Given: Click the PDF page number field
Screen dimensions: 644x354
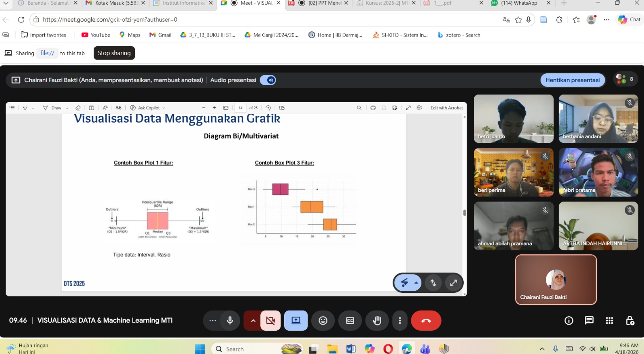Looking at the screenshot, I should (x=240, y=108).
